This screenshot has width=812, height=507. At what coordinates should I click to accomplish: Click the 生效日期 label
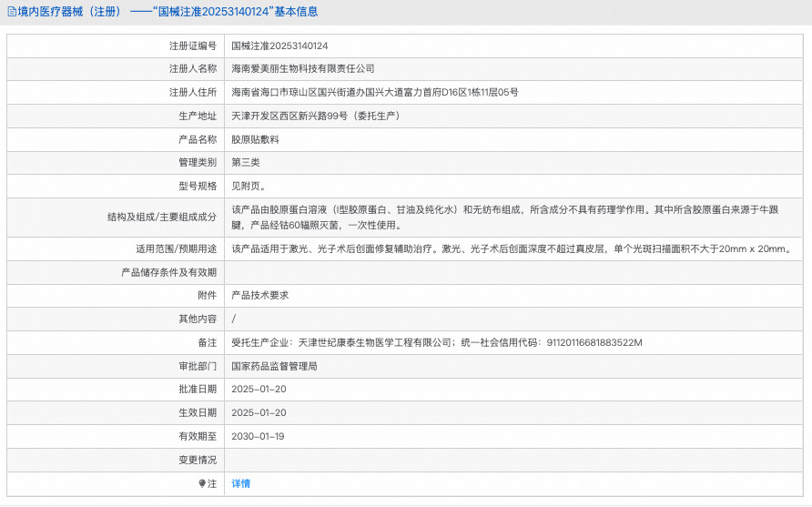(x=198, y=412)
